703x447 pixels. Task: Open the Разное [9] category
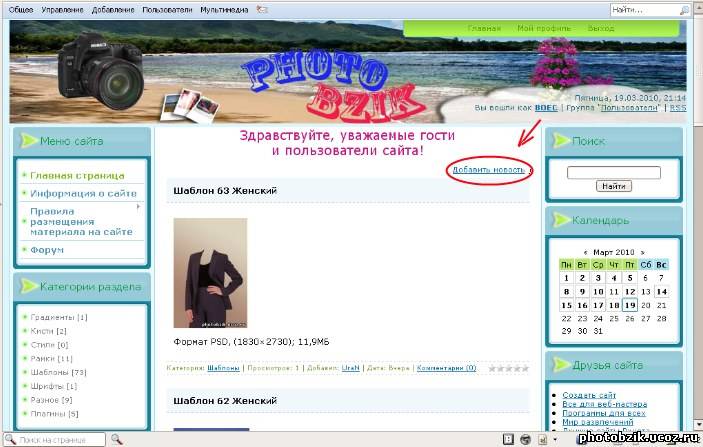[51, 400]
